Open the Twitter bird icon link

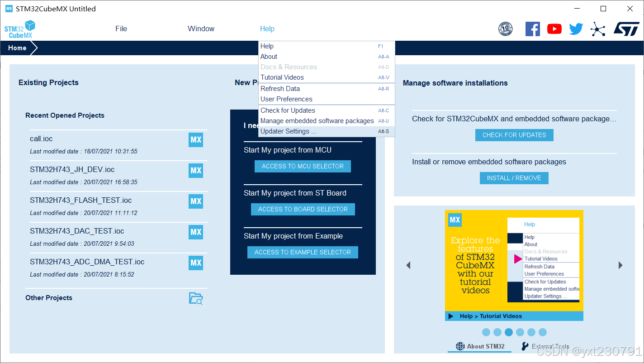pos(576,29)
